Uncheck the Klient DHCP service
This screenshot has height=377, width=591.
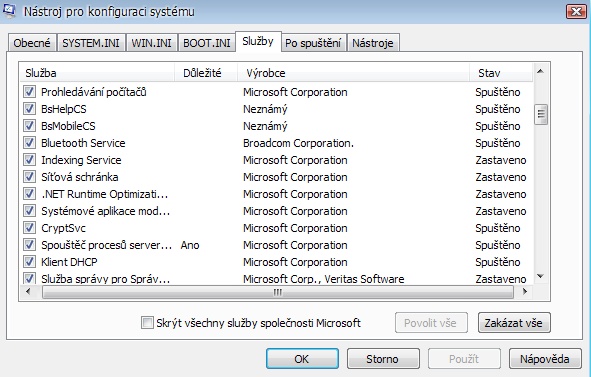[29, 262]
